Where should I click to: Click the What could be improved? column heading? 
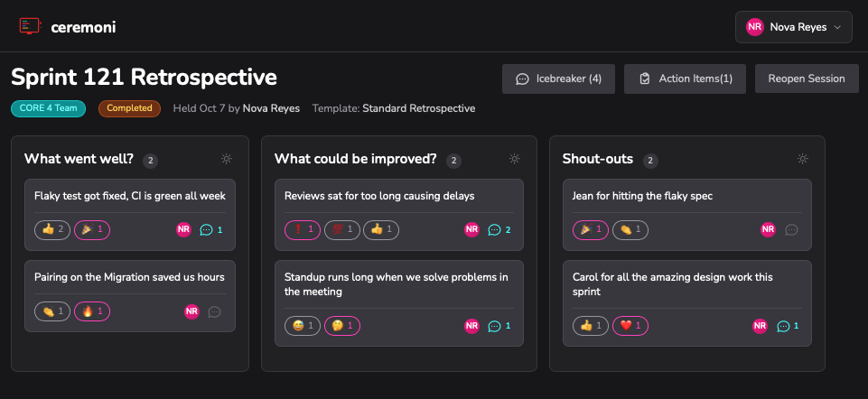(x=355, y=160)
